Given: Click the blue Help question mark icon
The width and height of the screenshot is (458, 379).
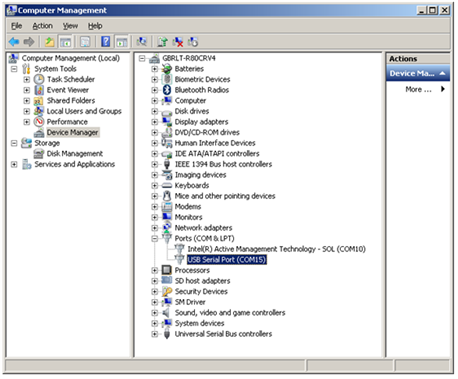Looking at the screenshot, I should (106, 42).
